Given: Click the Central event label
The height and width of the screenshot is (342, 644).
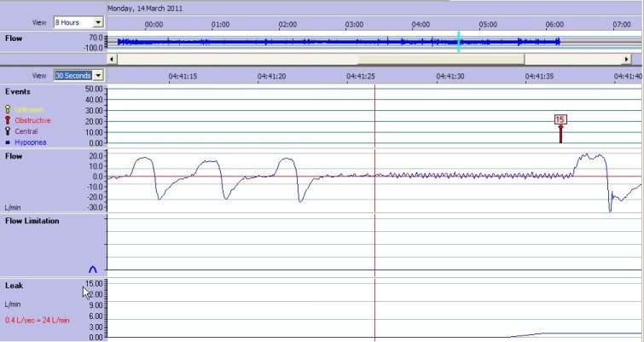Looking at the screenshot, I should [26, 132].
